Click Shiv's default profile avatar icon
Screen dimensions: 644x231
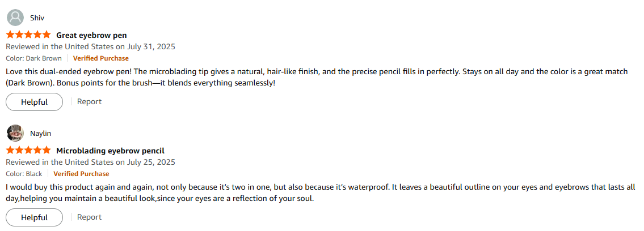click(x=15, y=18)
